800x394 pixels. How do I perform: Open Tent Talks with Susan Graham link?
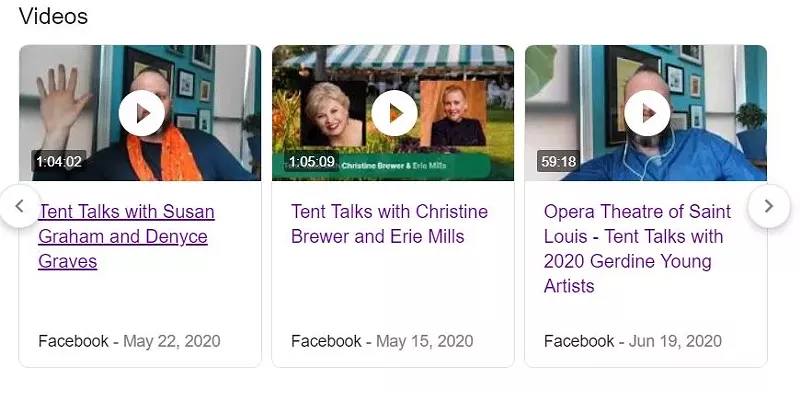[x=127, y=236]
